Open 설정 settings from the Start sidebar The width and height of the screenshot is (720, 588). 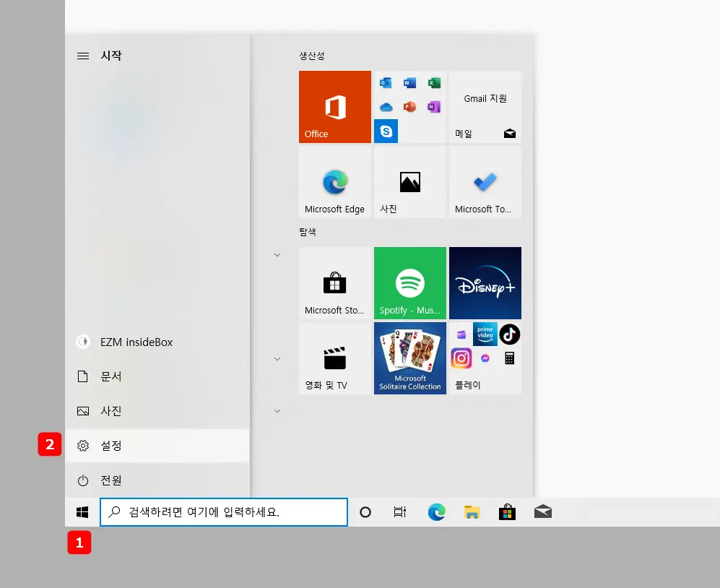[157, 446]
